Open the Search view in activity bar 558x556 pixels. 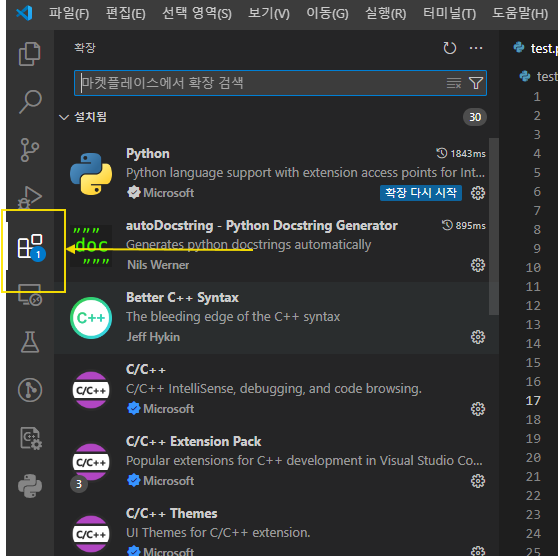(x=30, y=101)
